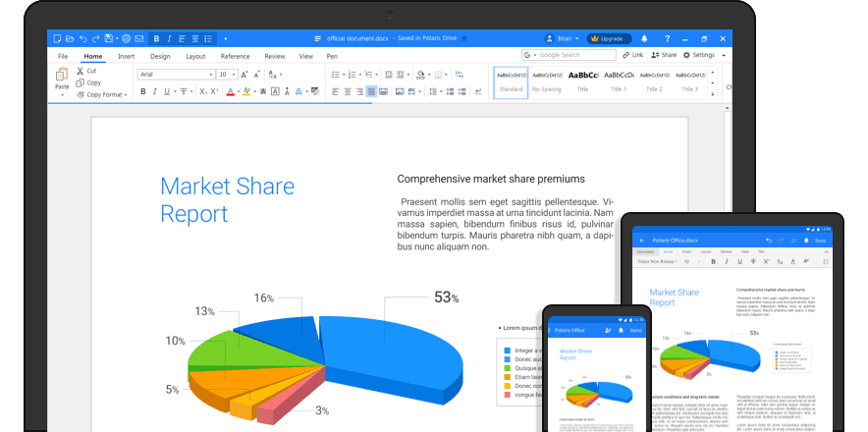Viewport: 868px width, 432px height.
Task: Expand the Paste options arrow
Action: coord(62,94)
